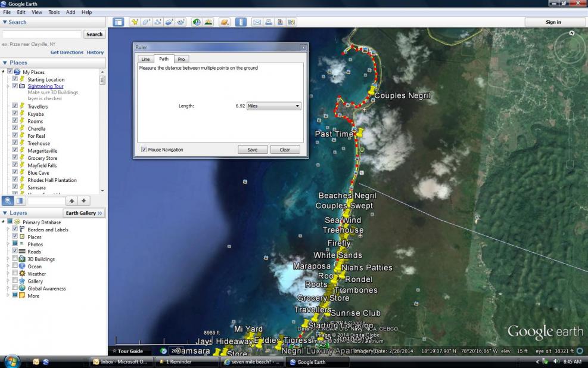588x368 pixels.
Task: Add an image overlay from the toolbar
Action: pos(169,22)
